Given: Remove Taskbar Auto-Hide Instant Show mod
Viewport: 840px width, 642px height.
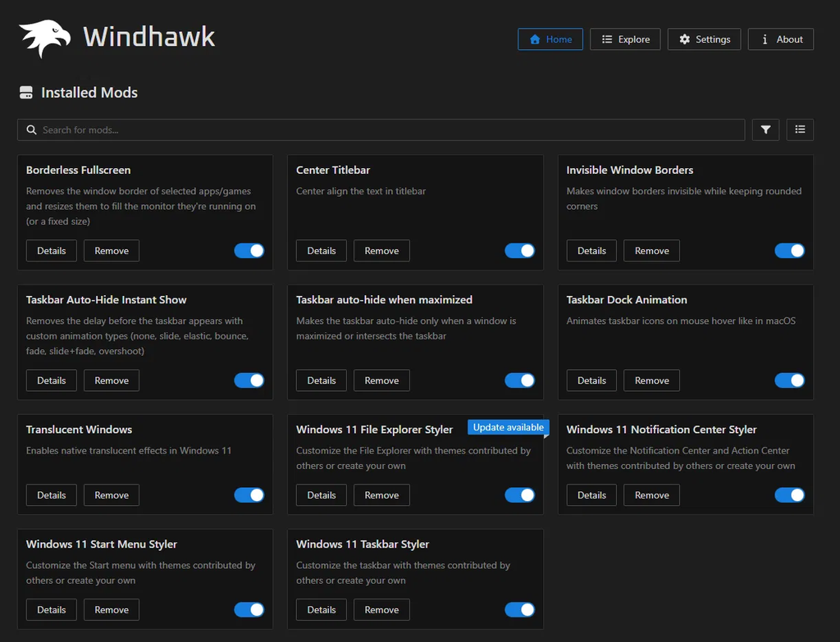Looking at the screenshot, I should point(112,380).
